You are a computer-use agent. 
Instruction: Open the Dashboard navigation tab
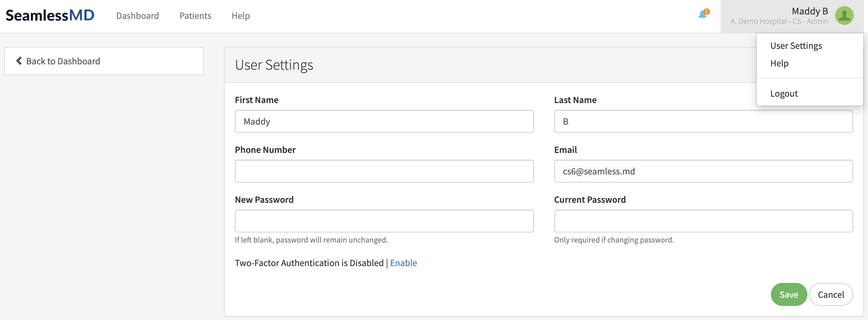[x=137, y=16]
